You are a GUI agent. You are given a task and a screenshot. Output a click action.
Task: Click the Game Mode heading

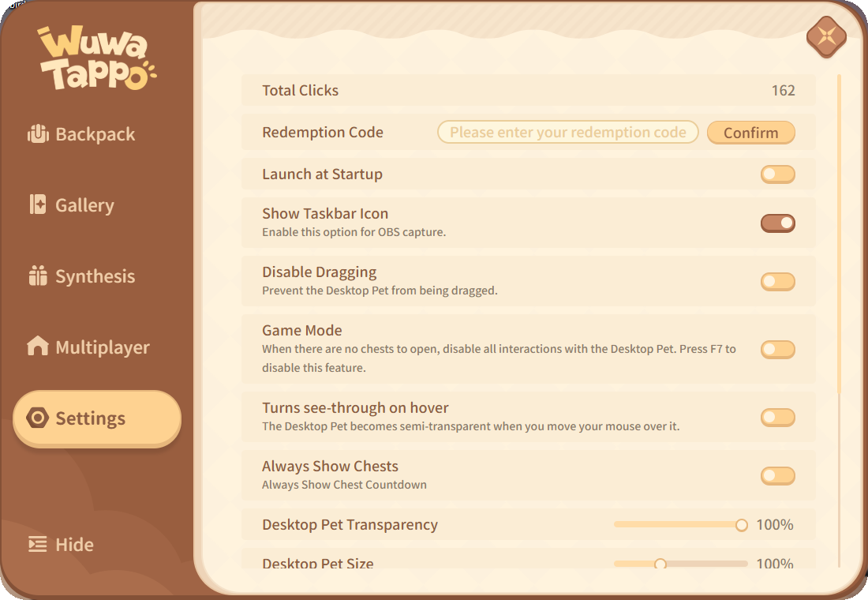(301, 330)
